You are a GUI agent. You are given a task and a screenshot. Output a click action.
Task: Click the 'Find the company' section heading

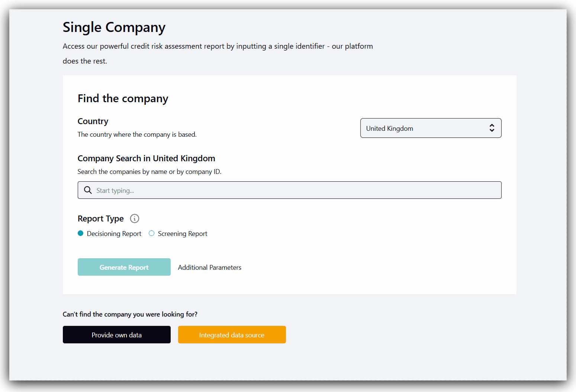(x=123, y=98)
